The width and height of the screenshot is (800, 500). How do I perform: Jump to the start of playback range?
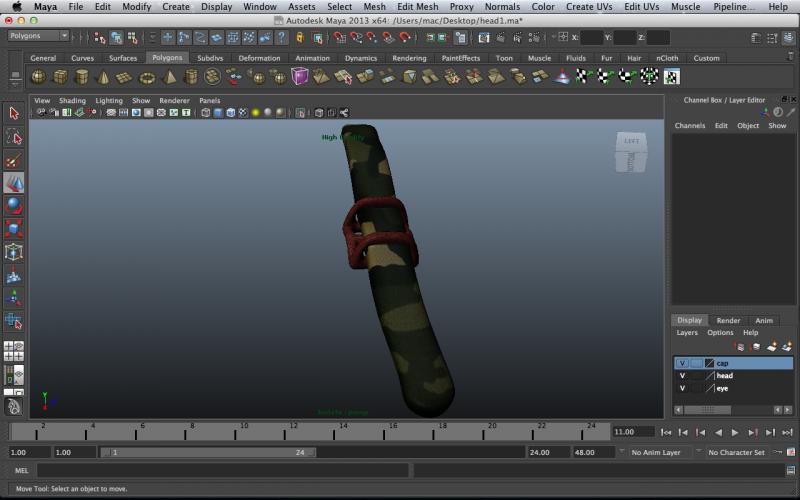667,432
